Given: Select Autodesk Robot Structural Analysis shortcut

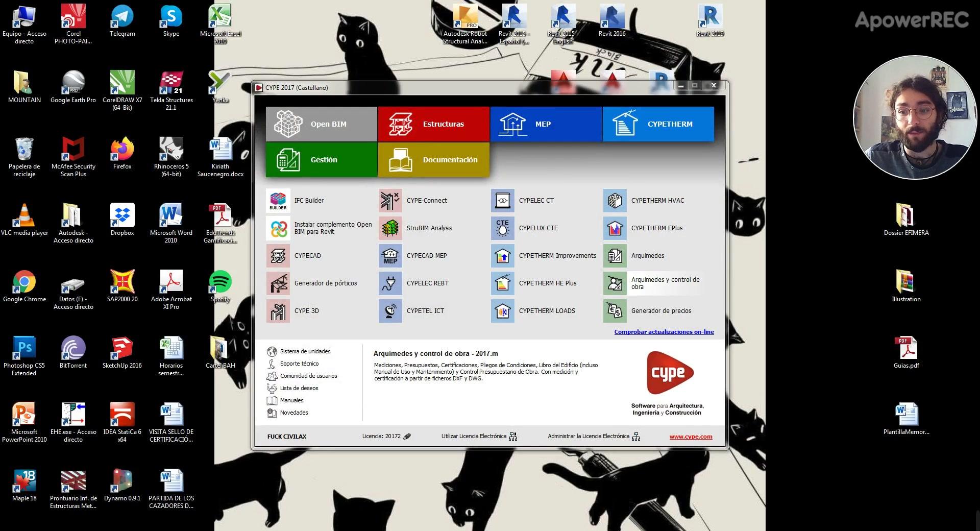Looking at the screenshot, I should click(x=465, y=25).
